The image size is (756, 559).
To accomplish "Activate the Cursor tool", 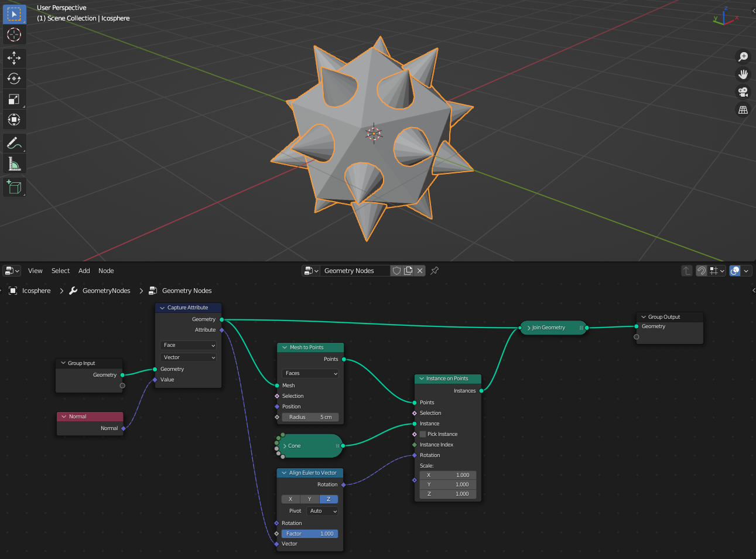I will pyautogui.click(x=14, y=35).
